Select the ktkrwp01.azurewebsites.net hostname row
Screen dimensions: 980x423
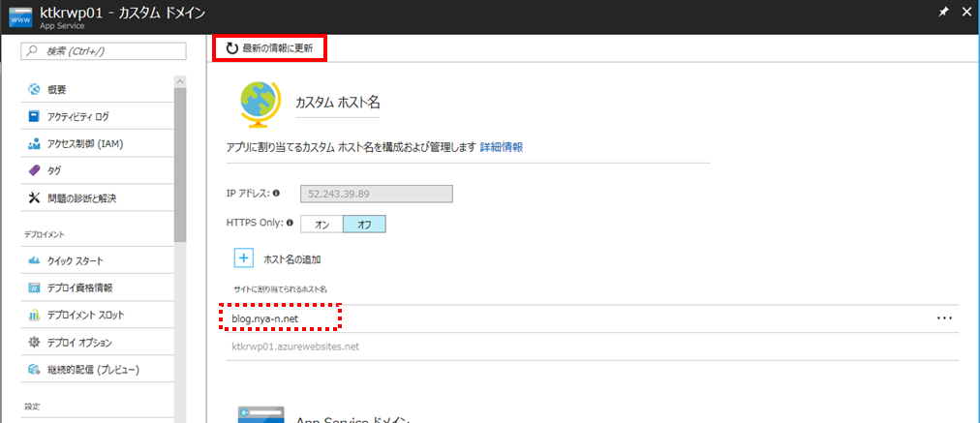point(592,347)
